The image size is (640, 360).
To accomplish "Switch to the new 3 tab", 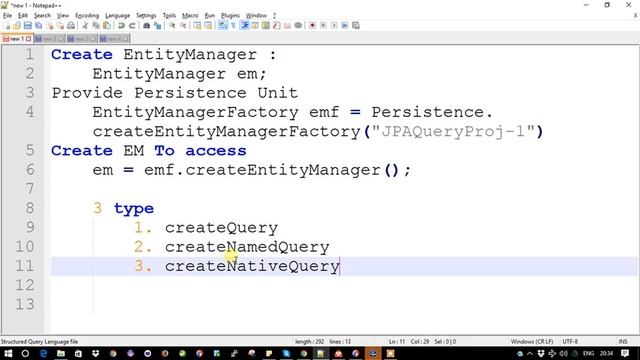I will click(82, 39).
